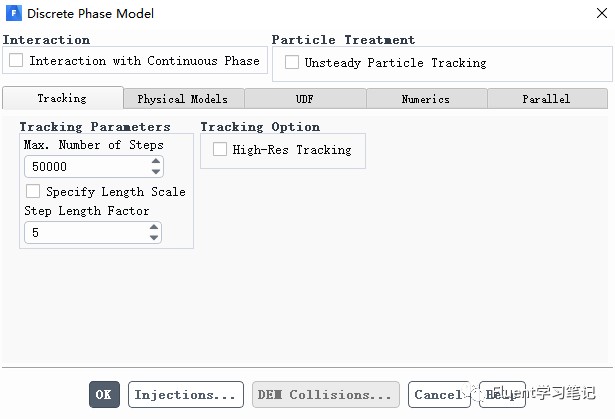The image size is (615, 419).
Task: Open the UDF tab
Action: pyautogui.click(x=304, y=99)
